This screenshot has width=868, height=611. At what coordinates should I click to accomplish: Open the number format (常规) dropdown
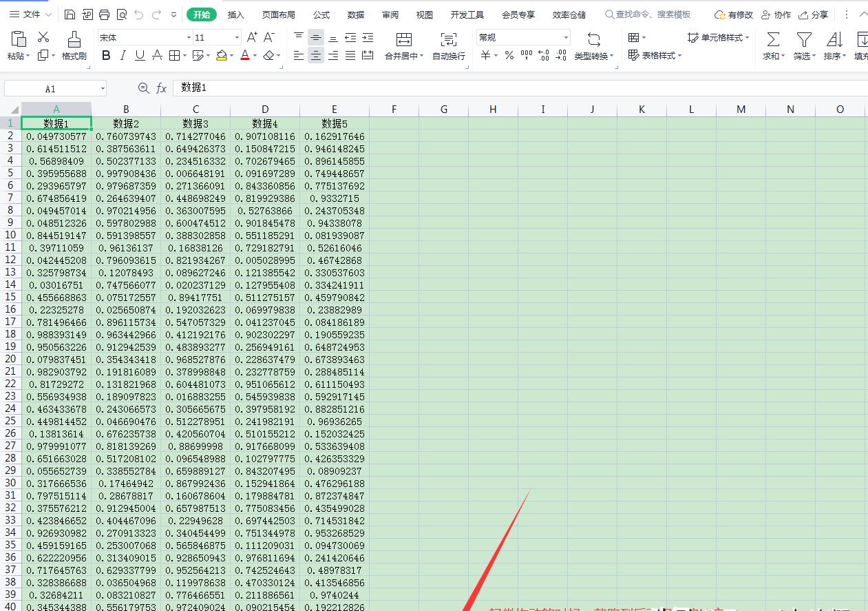[566, 37]
